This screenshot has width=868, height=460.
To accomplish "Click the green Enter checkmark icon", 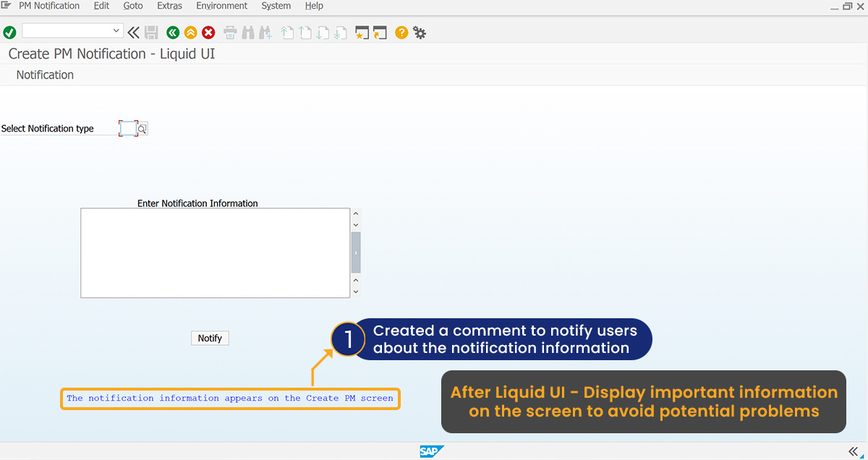I will pyautogui.click(x=9, y=32).
